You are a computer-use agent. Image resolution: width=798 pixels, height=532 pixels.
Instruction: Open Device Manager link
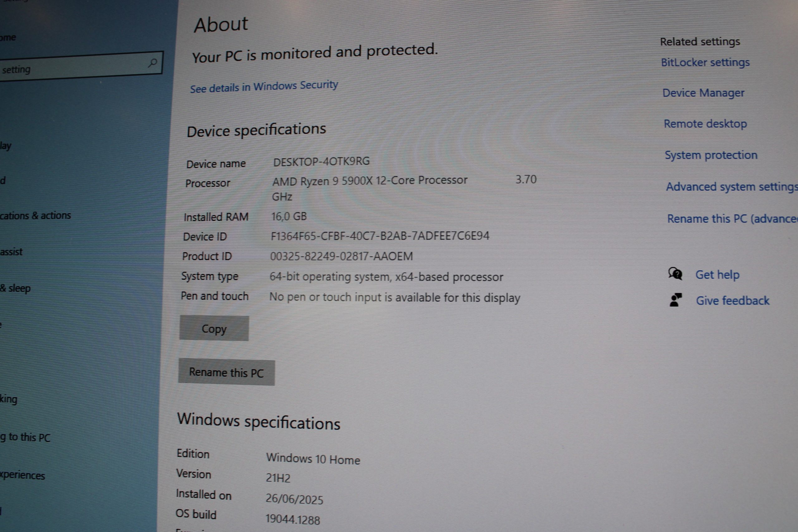coord(703,93)
